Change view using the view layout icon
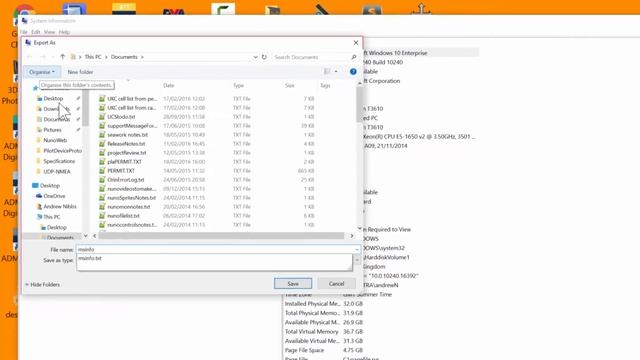 tap(327, 71)
